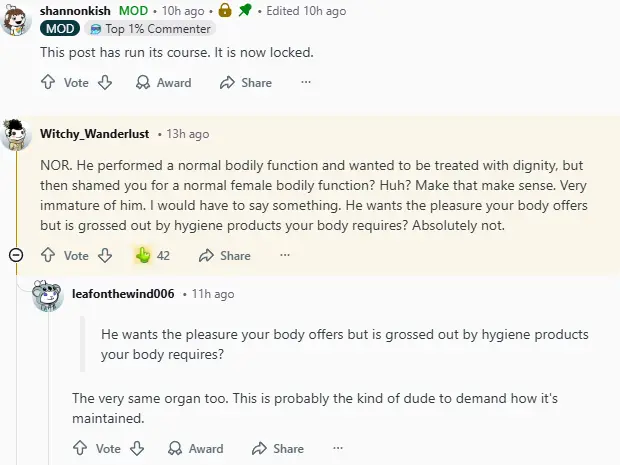Open shannonkish's user profile
The image size is (620, 465).
[x=75, y=11]
